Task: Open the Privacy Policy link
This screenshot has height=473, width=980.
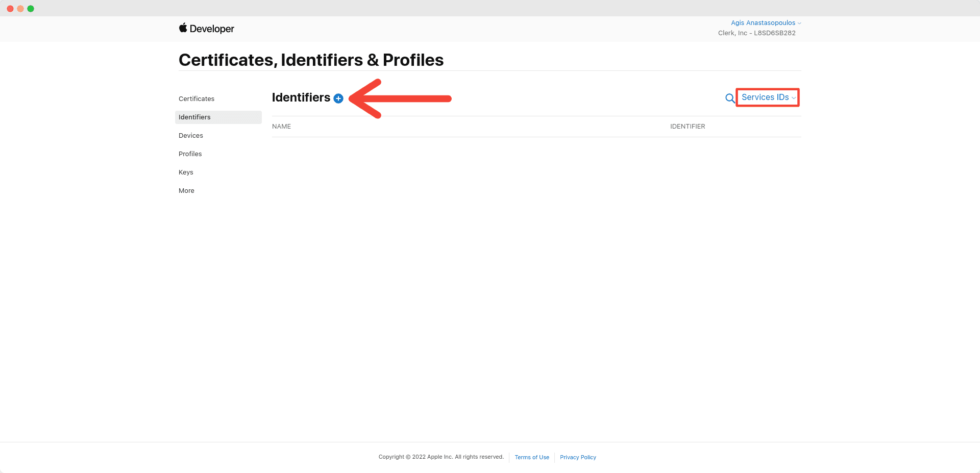Action: 578,457
